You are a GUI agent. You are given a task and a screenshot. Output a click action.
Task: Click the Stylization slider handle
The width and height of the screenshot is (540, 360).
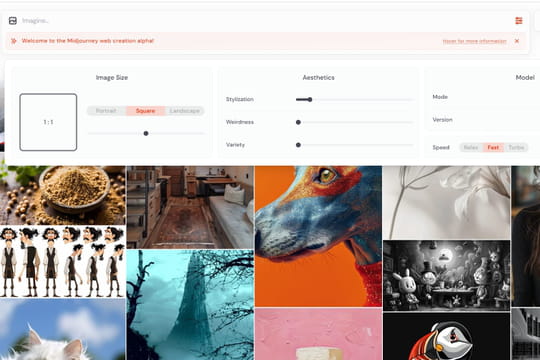pyautogui.click(x=310, y=100)
